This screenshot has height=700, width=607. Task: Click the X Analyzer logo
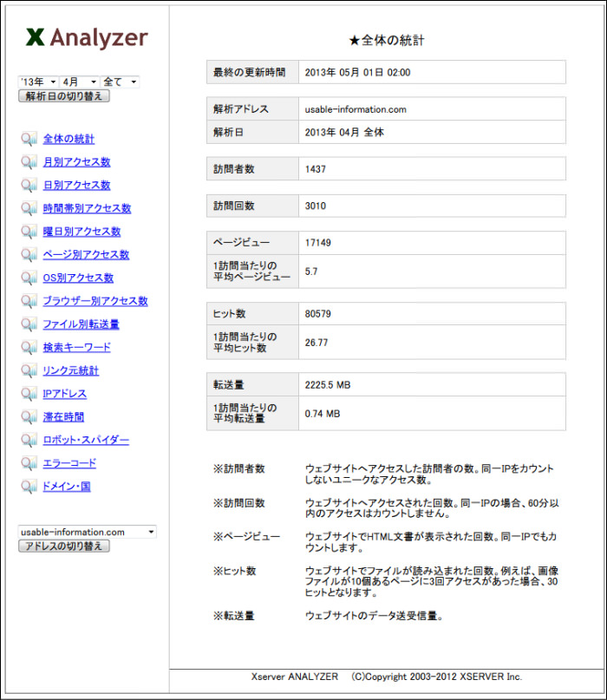point(87,38)
